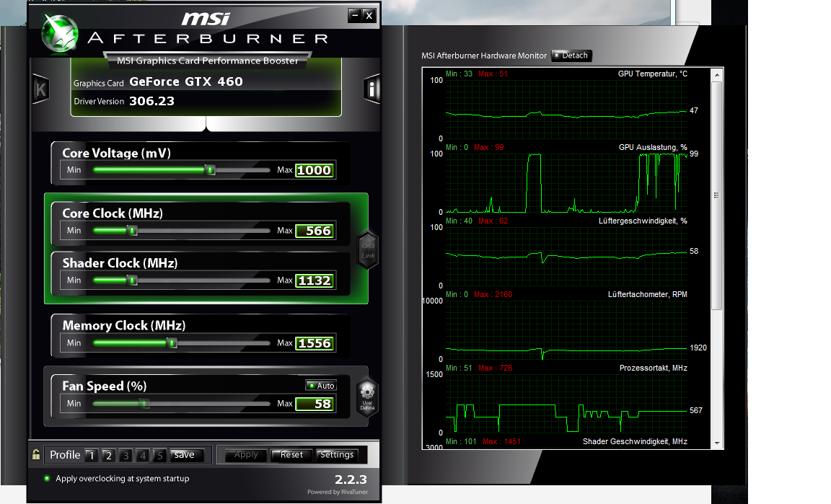This screenshot has width=831, height=504.
Task: Close the Afterburner window
Action: tap(369, 16)
